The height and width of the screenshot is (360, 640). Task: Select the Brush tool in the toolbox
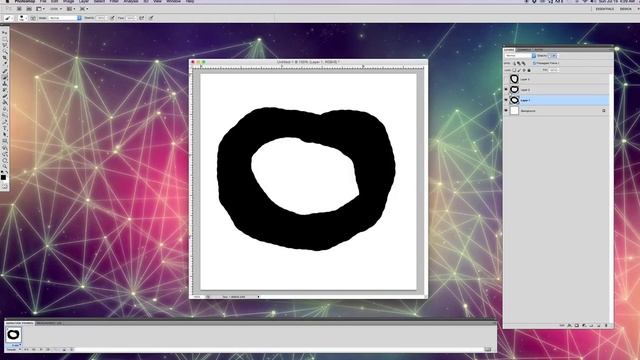tap(4, 77)
